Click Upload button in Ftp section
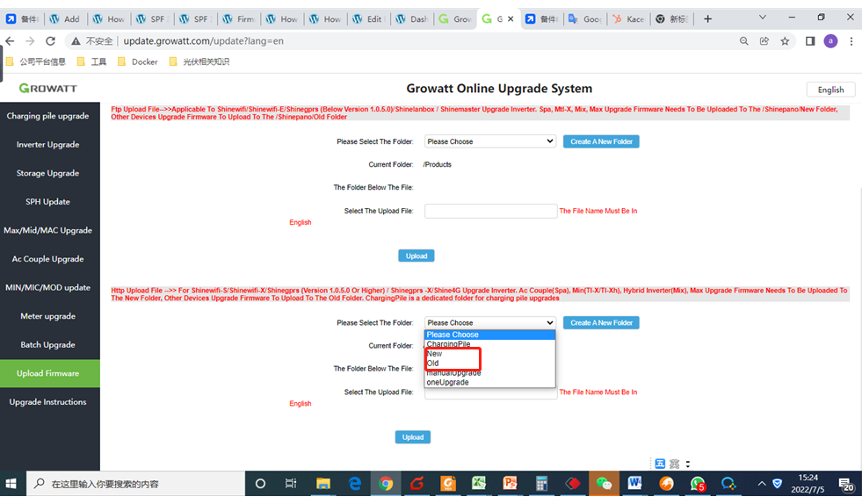The width and height of the screenshot is (862, 504). [417, 256]
